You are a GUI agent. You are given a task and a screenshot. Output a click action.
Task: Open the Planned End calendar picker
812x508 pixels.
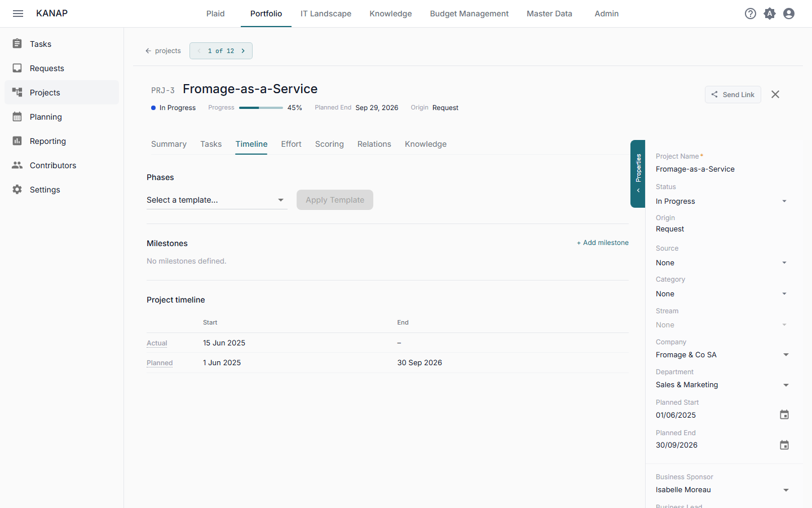coord(784,445)
